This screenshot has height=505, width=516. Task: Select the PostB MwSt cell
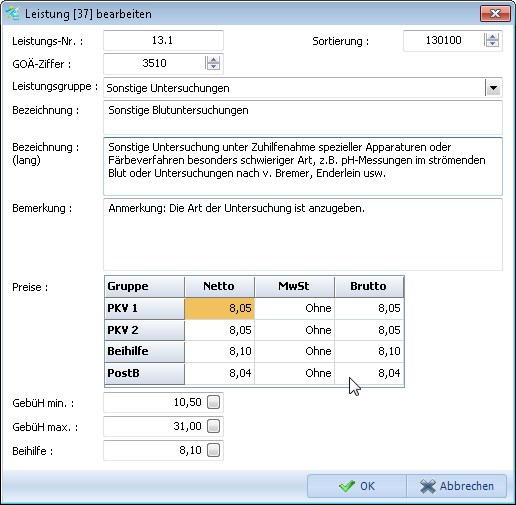click(x=295, y=373)
